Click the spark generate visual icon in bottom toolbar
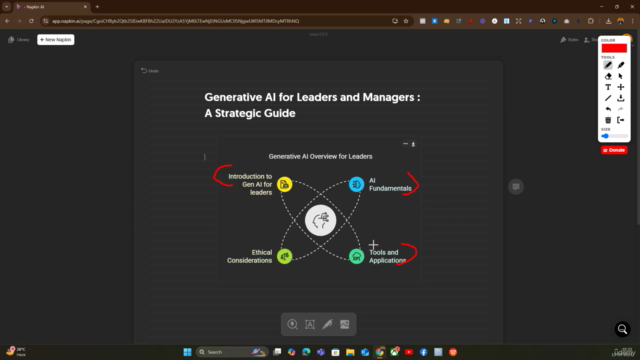This screenshot has height=360, width=640. tap(292, 324)
